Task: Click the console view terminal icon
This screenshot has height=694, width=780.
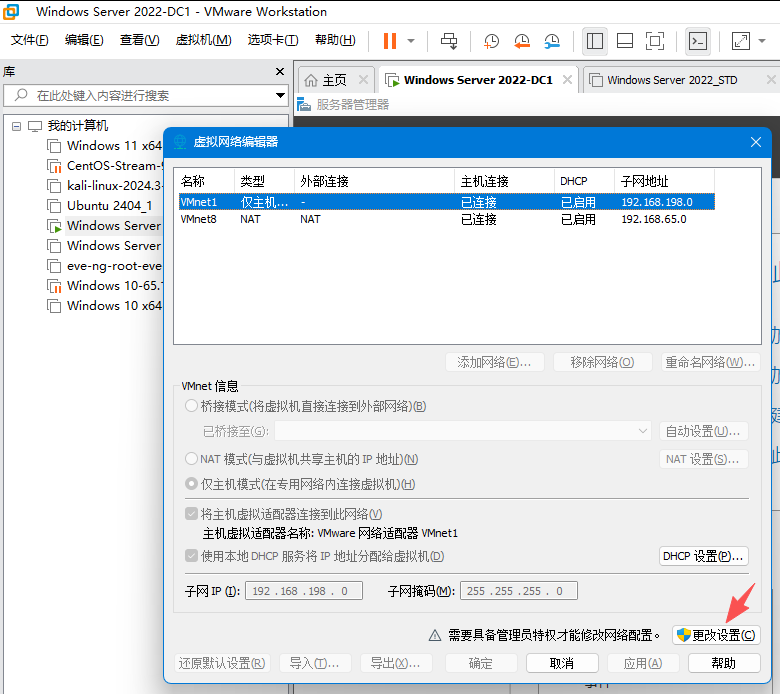Action: 697,41
